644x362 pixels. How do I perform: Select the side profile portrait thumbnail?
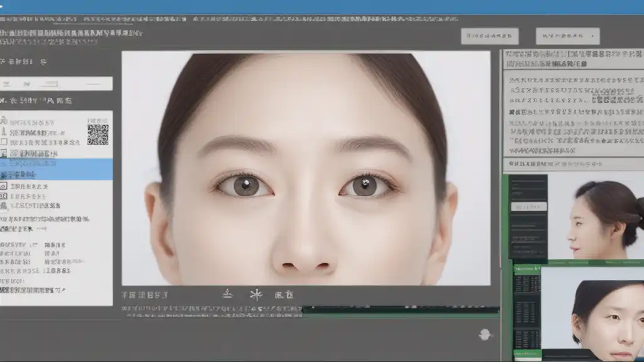[596, 216]
